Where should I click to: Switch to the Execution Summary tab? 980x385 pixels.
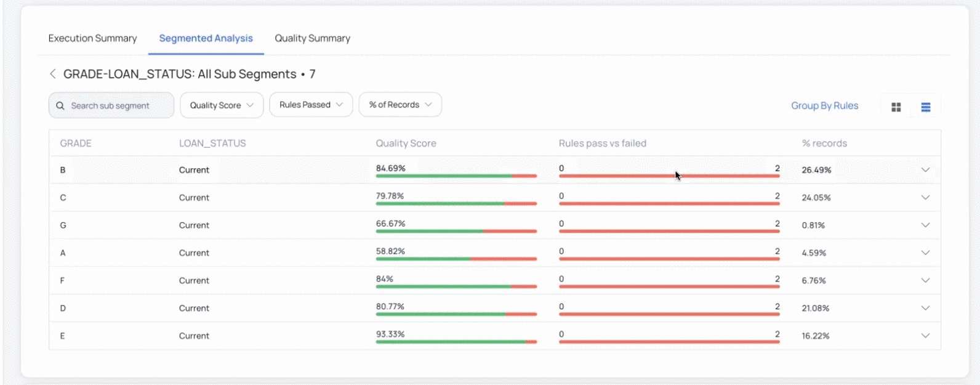point(92,38)
